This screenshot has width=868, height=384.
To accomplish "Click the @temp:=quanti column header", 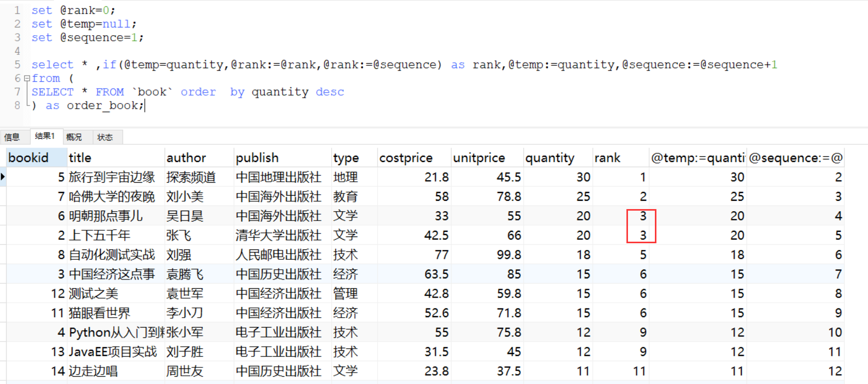I will click(698, 158).
